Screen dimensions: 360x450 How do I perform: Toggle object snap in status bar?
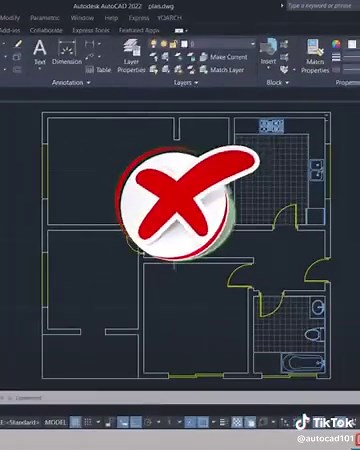[203, 422]
